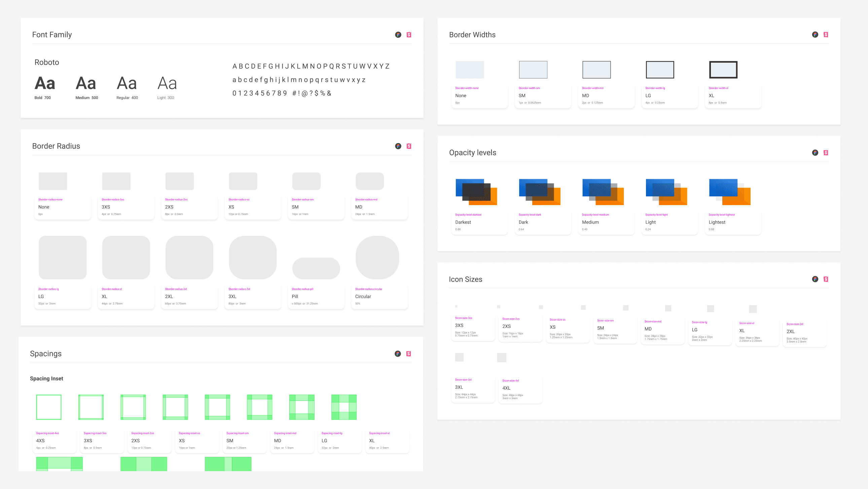
Task: Click the numbers and symbols specimen line
Action: point(282,93)
